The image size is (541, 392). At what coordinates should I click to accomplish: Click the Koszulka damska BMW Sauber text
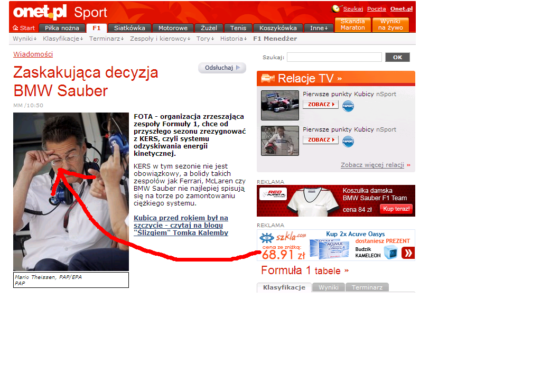(375, 194)
